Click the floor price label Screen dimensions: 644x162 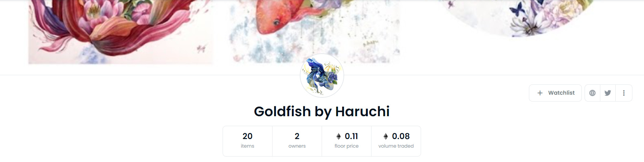347,146
